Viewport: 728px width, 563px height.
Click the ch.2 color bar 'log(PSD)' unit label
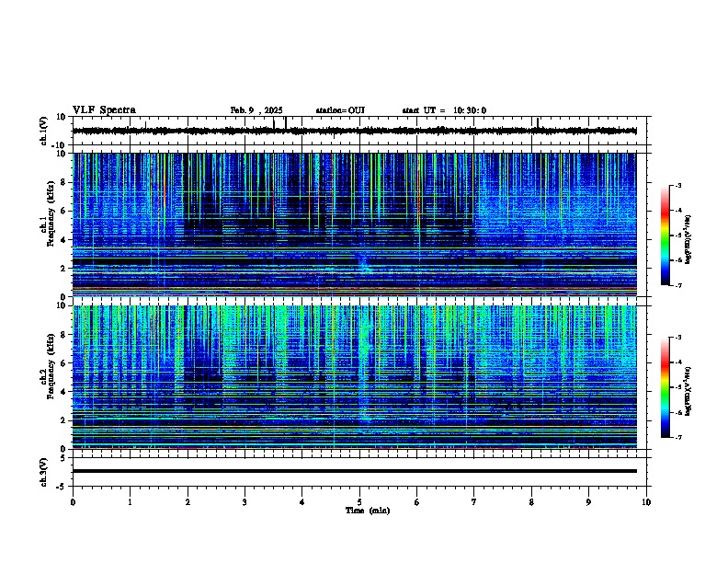pos(688,391)
